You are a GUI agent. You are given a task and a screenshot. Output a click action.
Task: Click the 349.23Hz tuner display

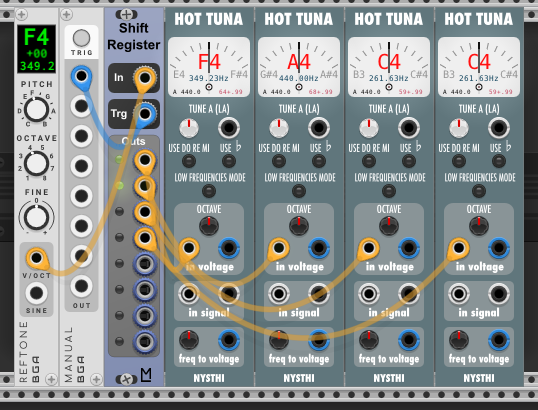click(209, 67)
